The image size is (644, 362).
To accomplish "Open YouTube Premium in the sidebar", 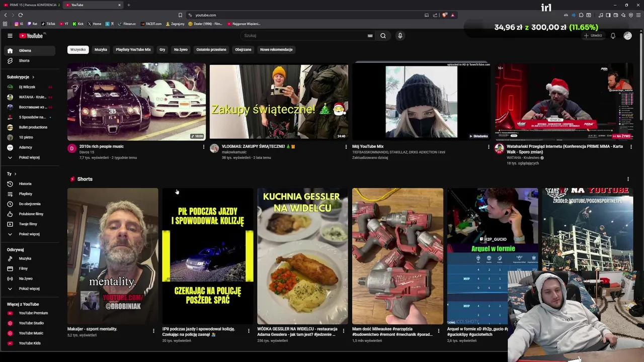I will (30, 313).
